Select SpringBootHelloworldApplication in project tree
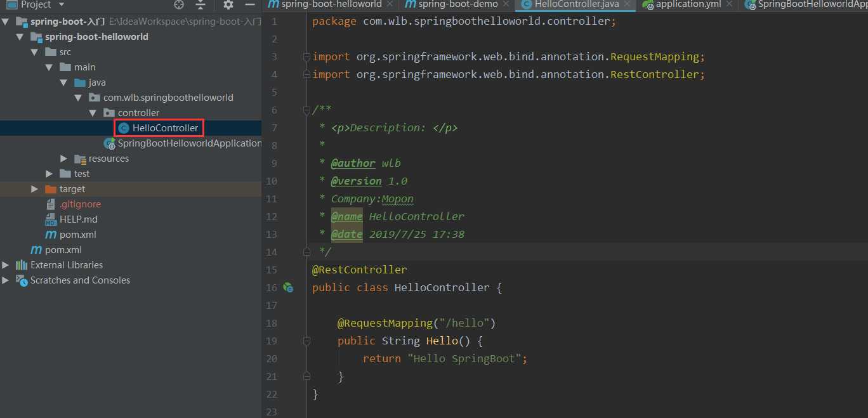This screenshot has height=418, width=868. pos(189,143)
